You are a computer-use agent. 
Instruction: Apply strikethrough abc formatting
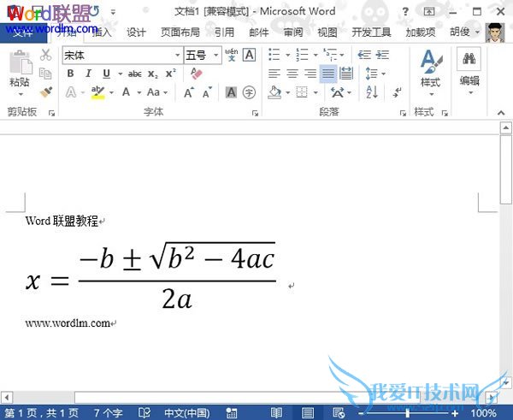click(135, 74)
